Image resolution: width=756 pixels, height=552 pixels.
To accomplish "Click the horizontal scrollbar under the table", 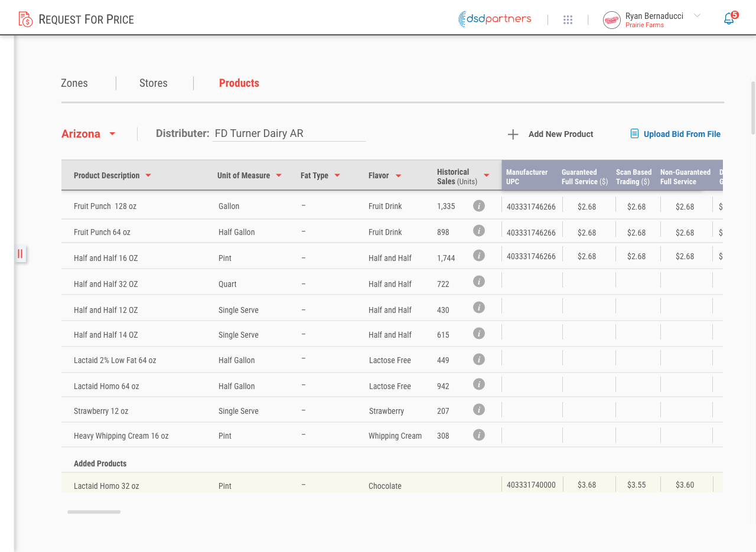I will pyautogui.click(x=94, y=512).
